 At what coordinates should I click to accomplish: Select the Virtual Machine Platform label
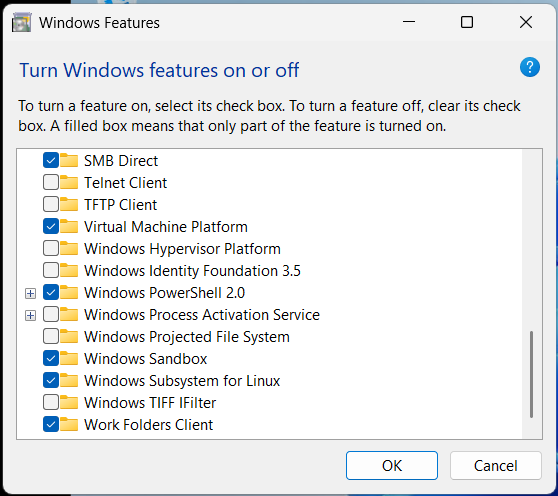tap(166, 227)
